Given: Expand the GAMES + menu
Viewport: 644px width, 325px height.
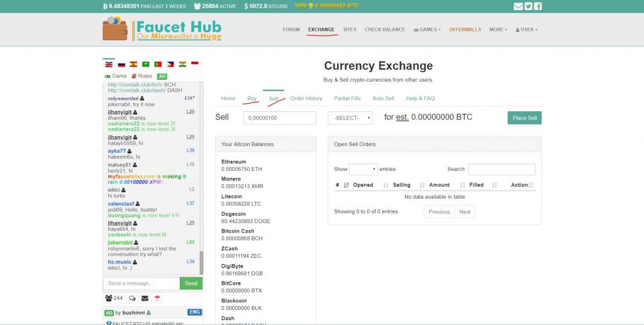Looking at the screenshot, I should tap(427, 30).
